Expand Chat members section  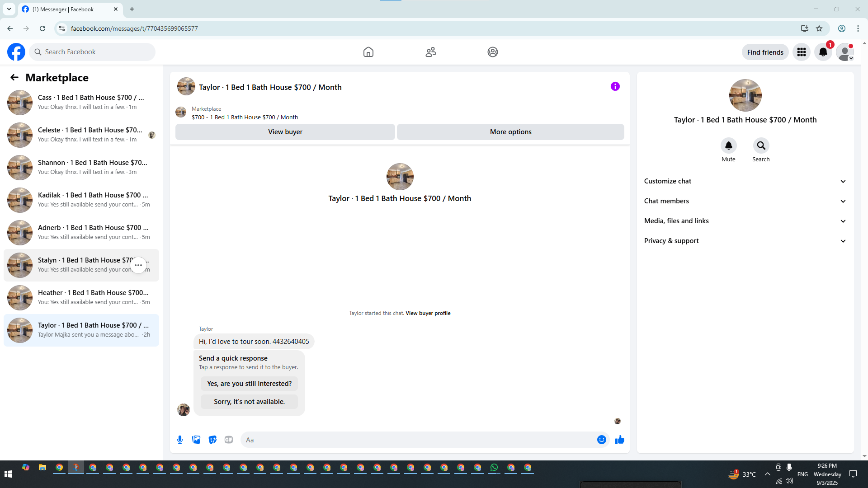(745, 201)
